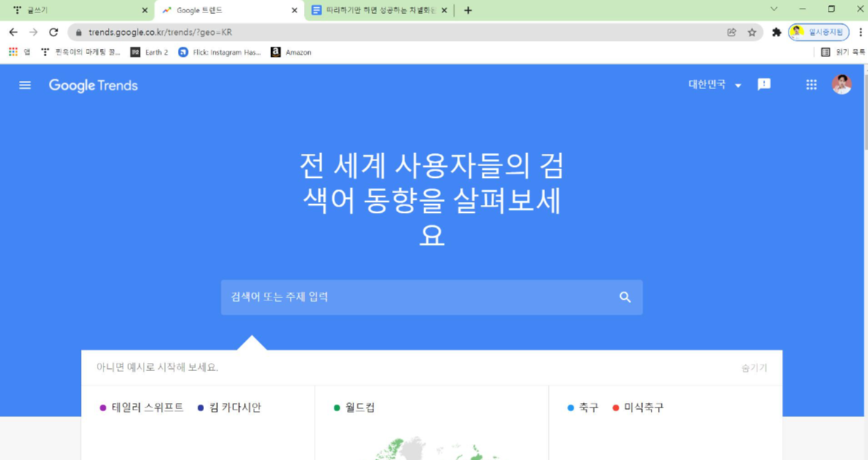Close the 글쓰기 tab
The width and height of the screenshot is (868, 460).
click(x=145, y=10)
